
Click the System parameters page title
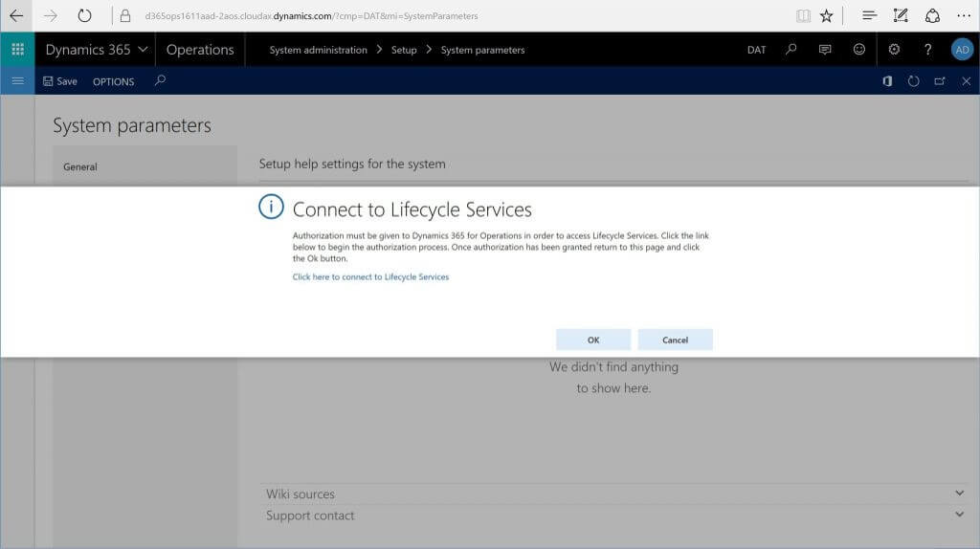click(132, 125)
